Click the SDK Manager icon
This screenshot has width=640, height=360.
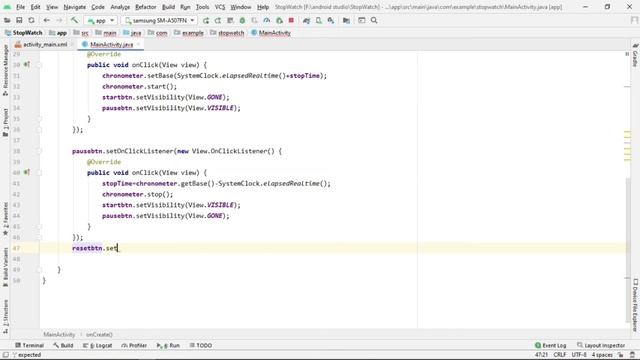point(331,20)
